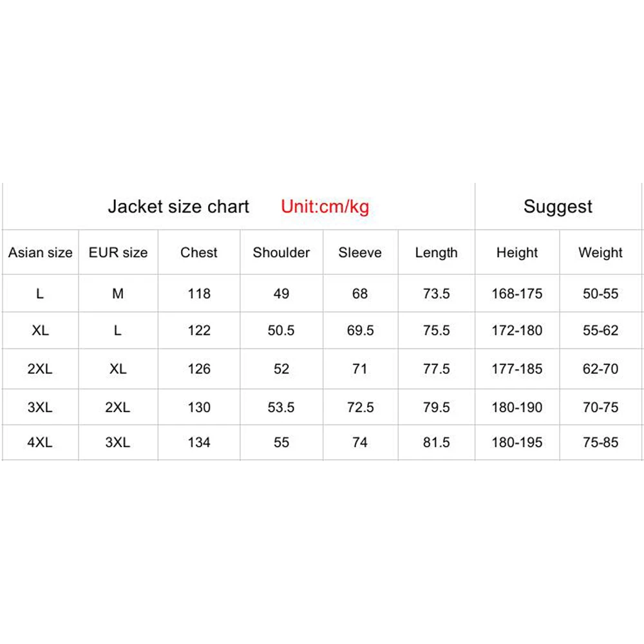Select the sleeve value 72.5
This screenshot has width=644, height=644.
360,408
